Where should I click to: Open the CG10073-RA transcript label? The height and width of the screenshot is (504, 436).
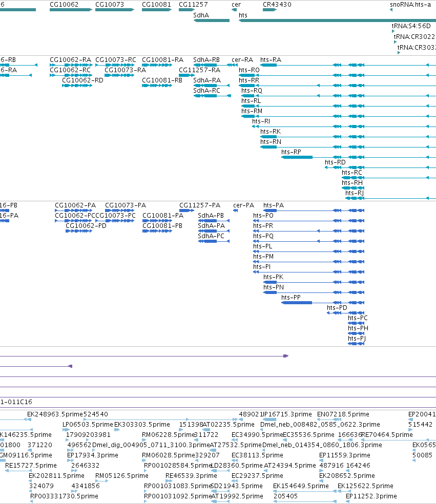tap(126, 70)
